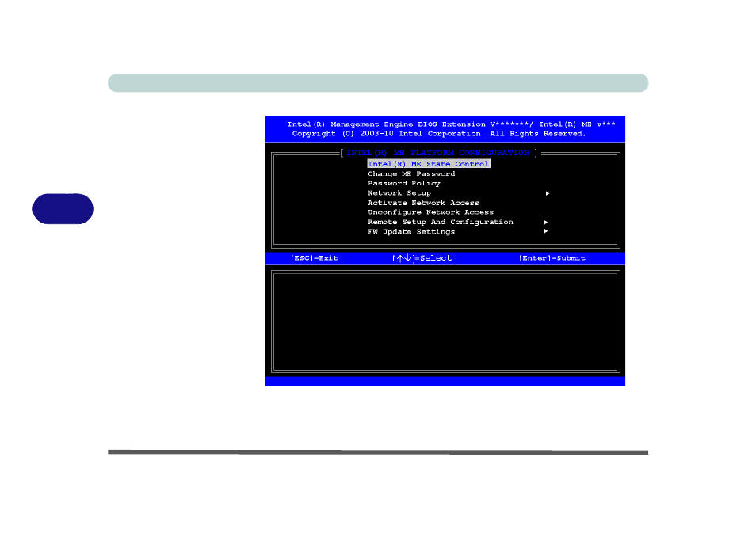The image size is (756, 533).
Task: Click the dark blue oval page tab
Action: (63, 208)
